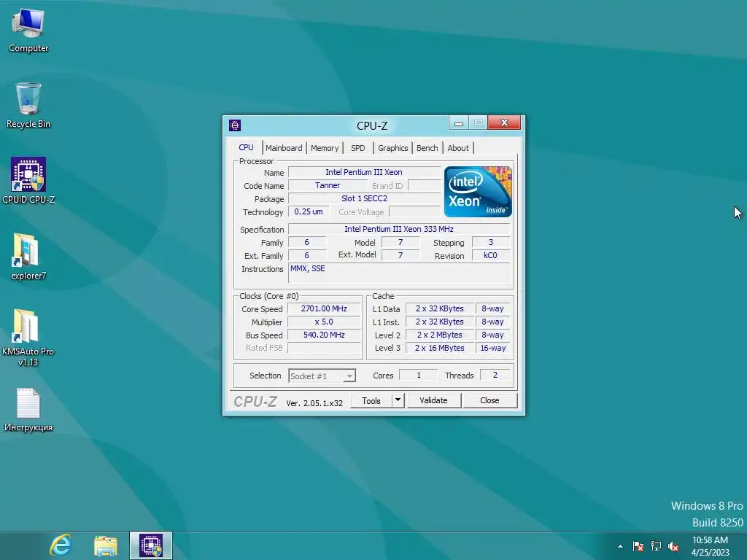Click the muted volume tray icon

coord(673,546)
